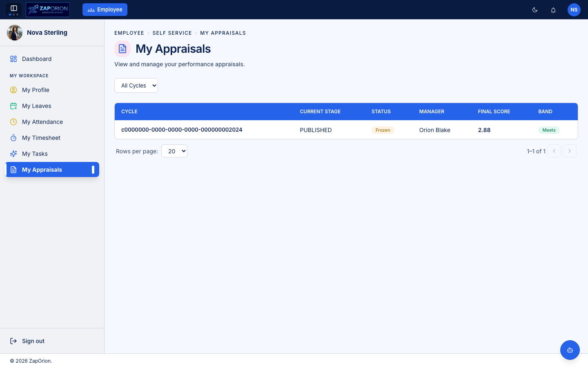Click the My Appraisals breadcrumb
Screen dimensions: 588x368
pos(223,33)
